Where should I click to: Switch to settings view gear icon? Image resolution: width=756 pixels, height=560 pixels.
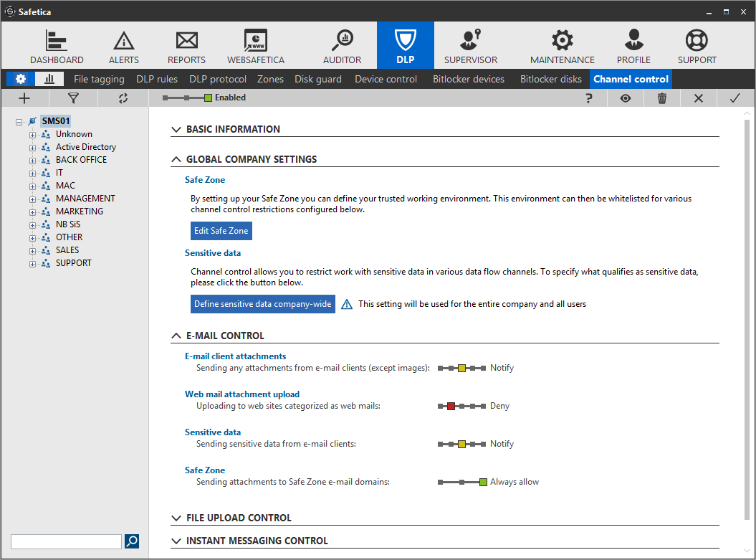click(x=21, y=79)
